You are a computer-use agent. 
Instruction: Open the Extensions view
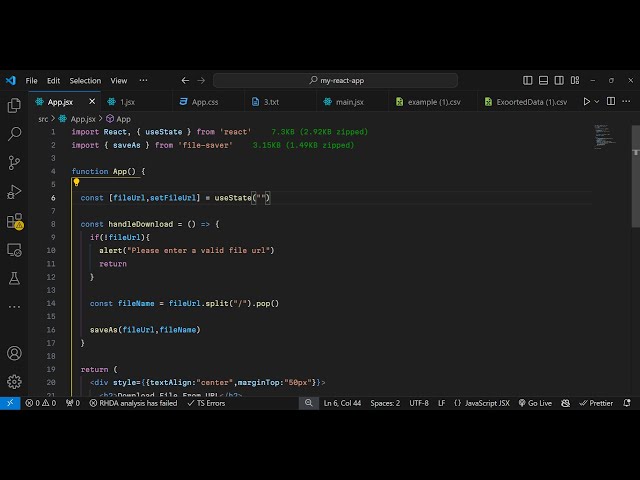(14, 220)
